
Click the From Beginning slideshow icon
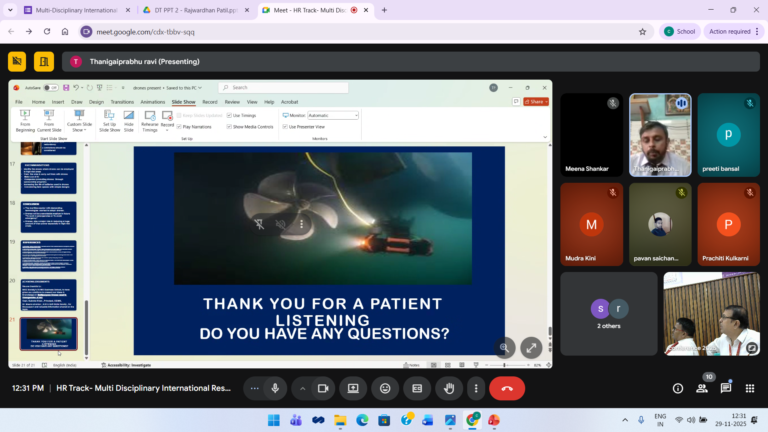(x=25, y=120)
